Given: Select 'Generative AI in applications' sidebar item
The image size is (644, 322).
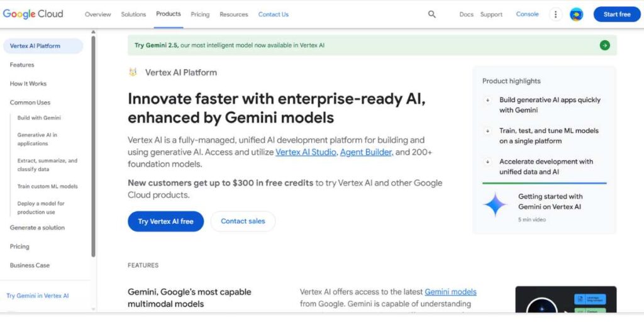Looking at the screenshot, I should [x=37, y=139].
